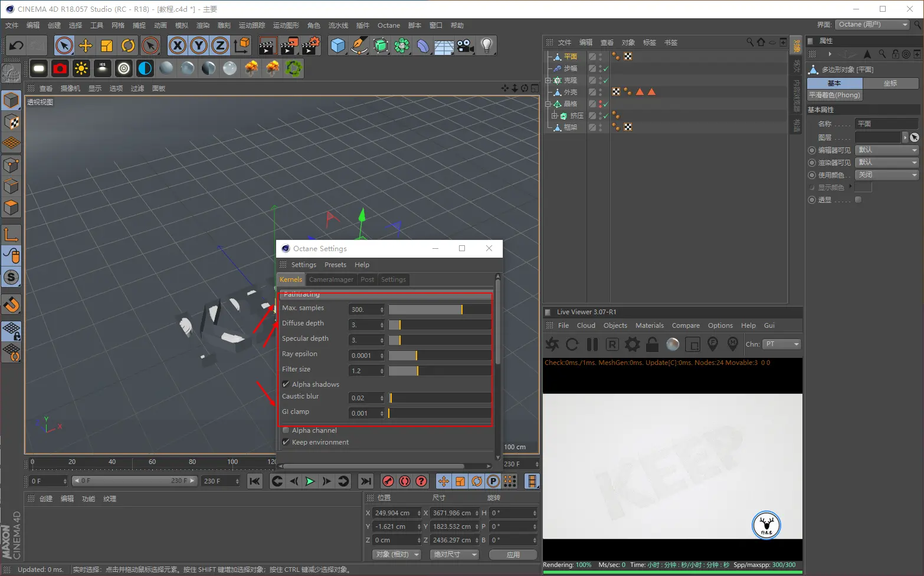Expand the 克隆 object tree node
This screenshot has width=924, height=576.
548,80
